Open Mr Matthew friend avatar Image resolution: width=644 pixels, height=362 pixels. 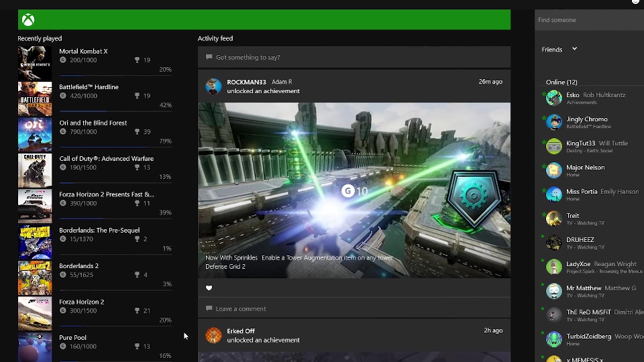coord(553,291)
